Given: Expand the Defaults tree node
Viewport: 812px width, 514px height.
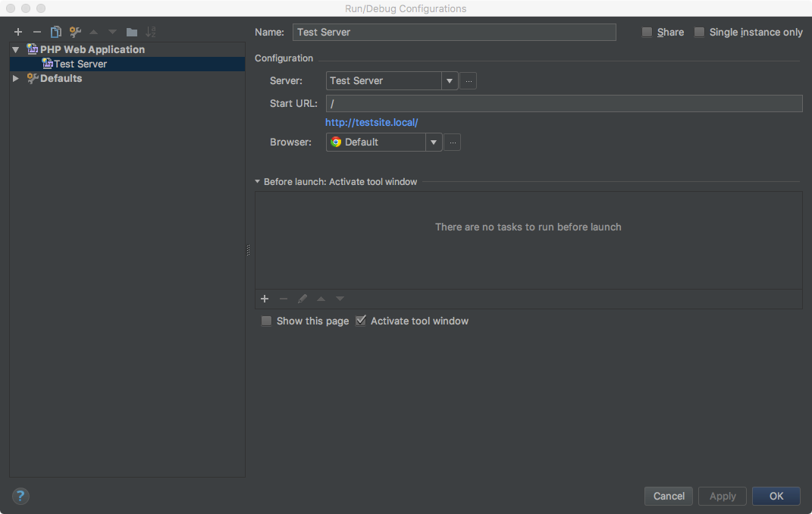Looking at the screenshot, I should [x=16, y=79].
